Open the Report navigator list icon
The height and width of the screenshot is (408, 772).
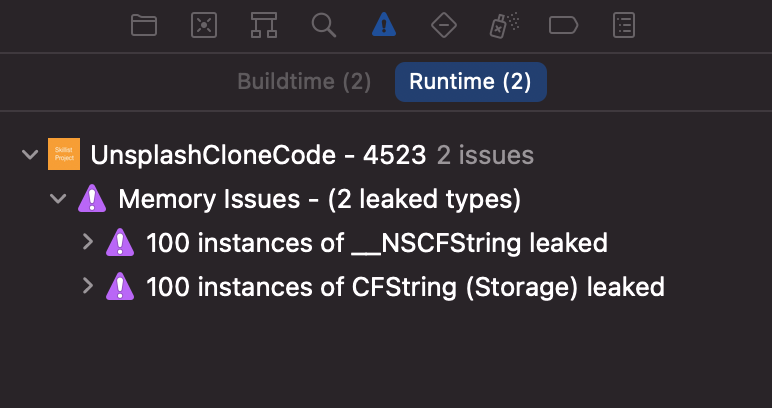624,25
